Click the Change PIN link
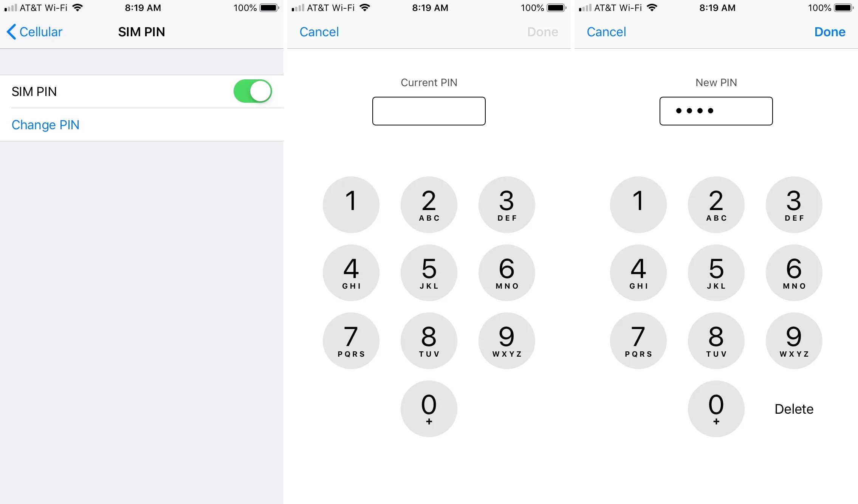This screenshot has width=858, height=504. click(x=45, y=124)
